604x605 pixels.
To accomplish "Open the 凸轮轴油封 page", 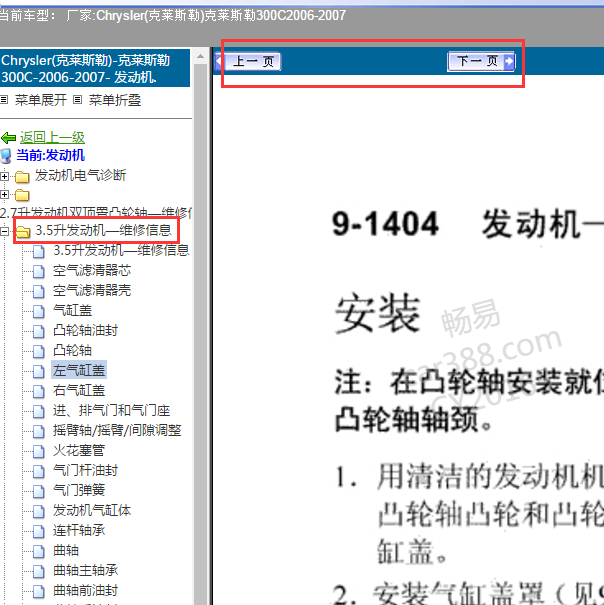I will tap(85, 331).
